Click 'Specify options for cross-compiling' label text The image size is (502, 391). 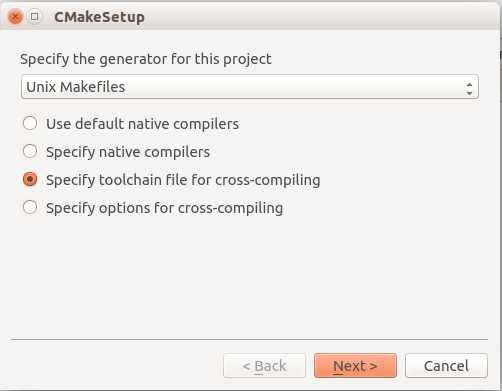coord(164,208)
